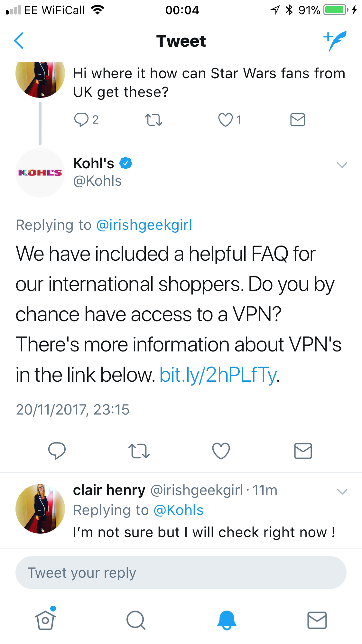Expand options chevron on Kohl's tweet
This screenshot has height=644, width=362.
[342, 165]
